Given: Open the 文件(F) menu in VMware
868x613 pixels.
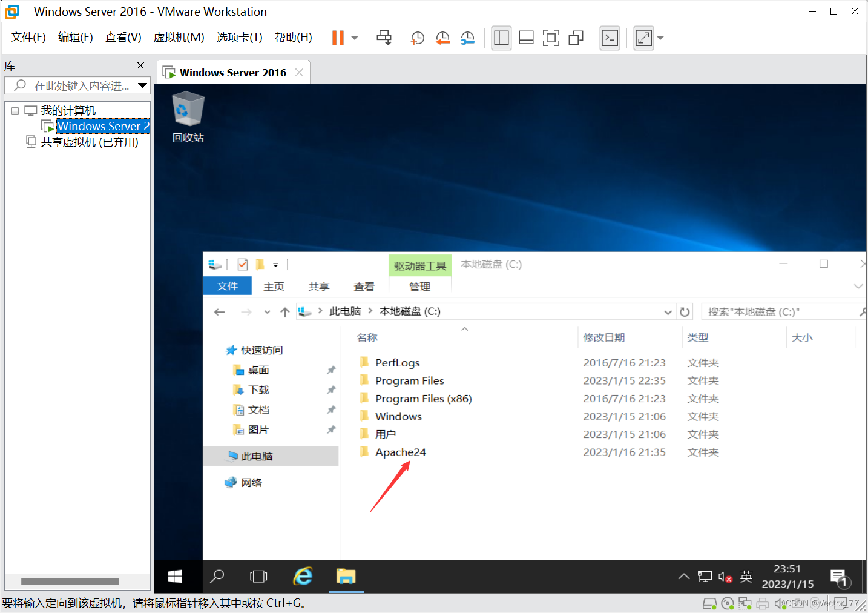Looking at the screenshot, I should (x=28, y=38).
